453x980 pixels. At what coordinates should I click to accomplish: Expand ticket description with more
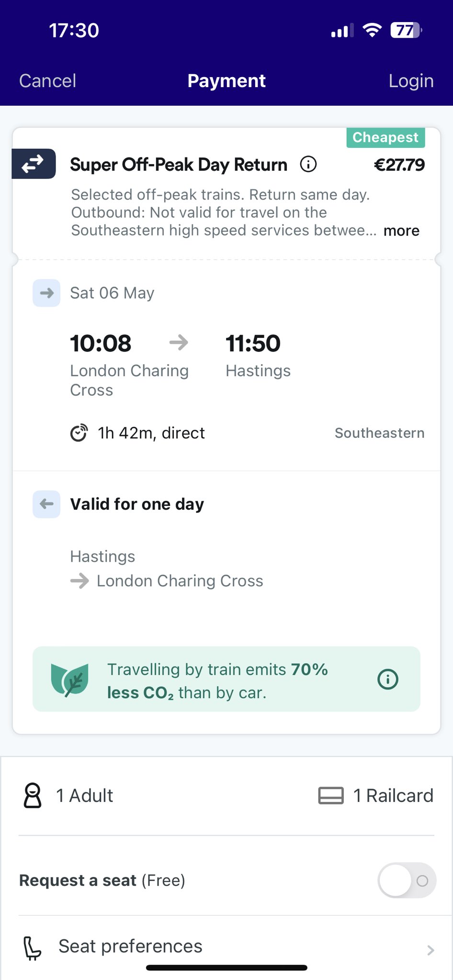point(401,231)
